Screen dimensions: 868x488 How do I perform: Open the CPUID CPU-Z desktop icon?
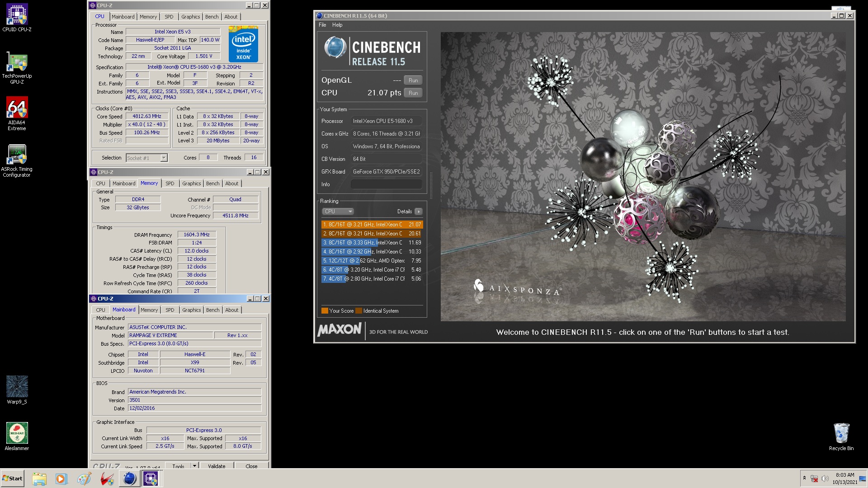[x=17, y=18]
